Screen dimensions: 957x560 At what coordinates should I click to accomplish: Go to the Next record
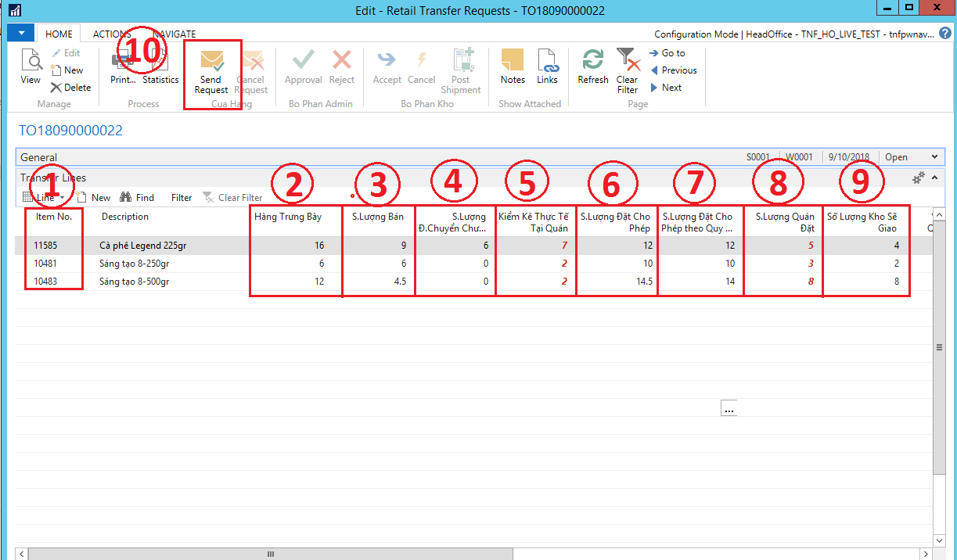666,88
